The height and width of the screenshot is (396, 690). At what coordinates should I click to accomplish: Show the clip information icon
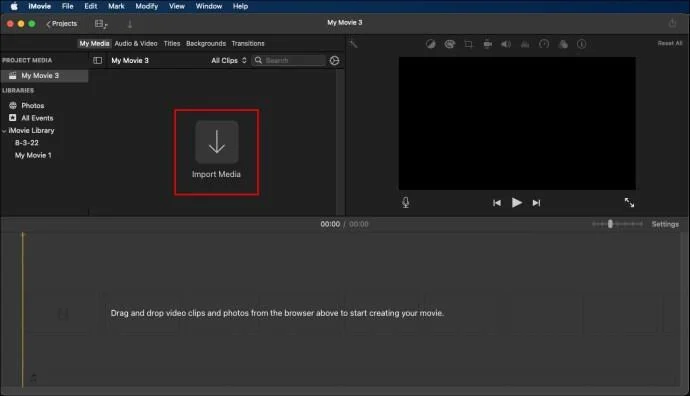pyautogui.click(x=581, y=44)
